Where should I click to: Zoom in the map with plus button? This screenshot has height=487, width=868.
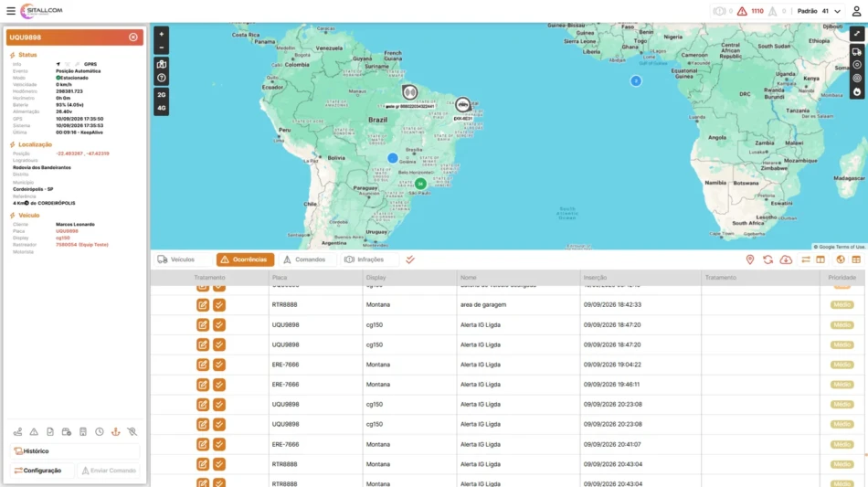(161, 34)
